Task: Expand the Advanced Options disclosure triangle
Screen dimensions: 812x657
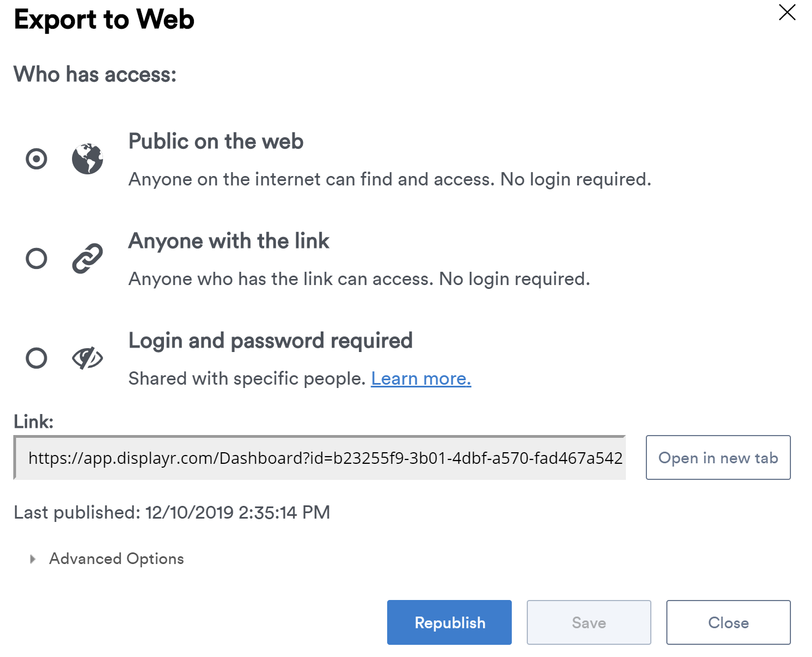Action: (33, 559)
